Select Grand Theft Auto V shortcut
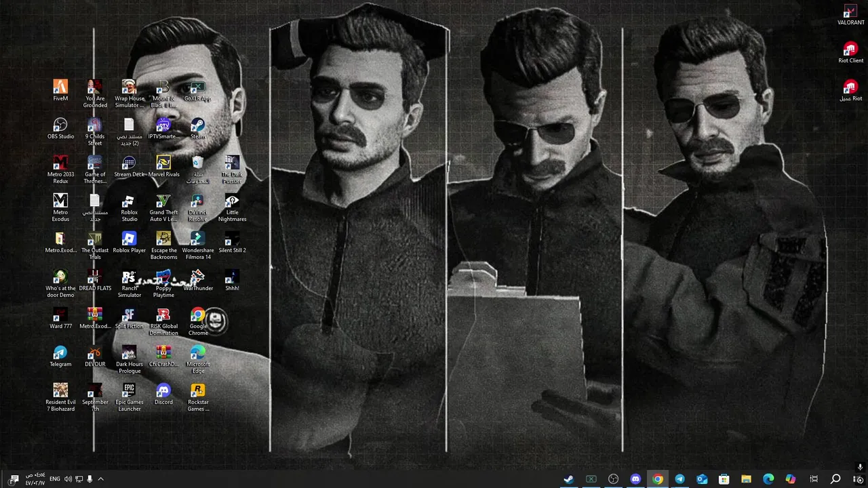868x488 pixels. coord(163,207)
